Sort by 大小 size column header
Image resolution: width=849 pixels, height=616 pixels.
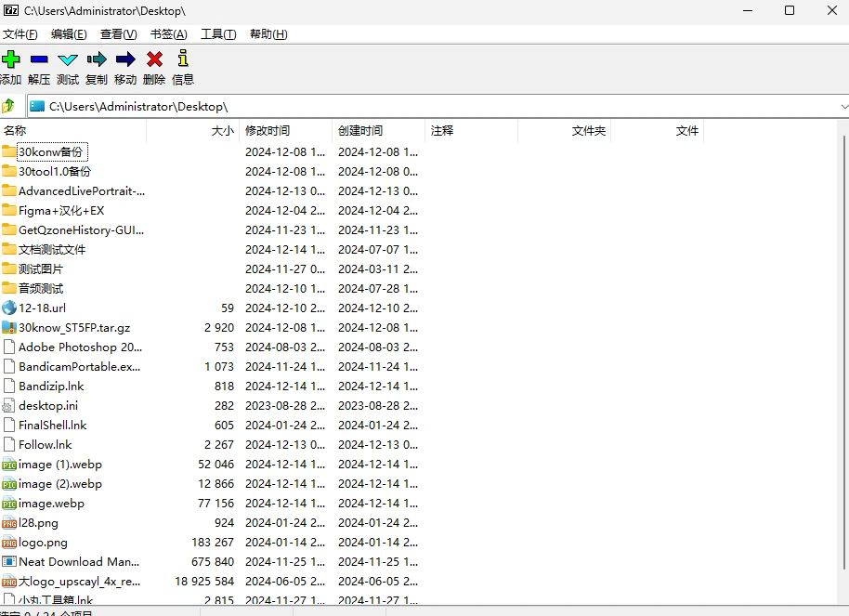point(222,131)
